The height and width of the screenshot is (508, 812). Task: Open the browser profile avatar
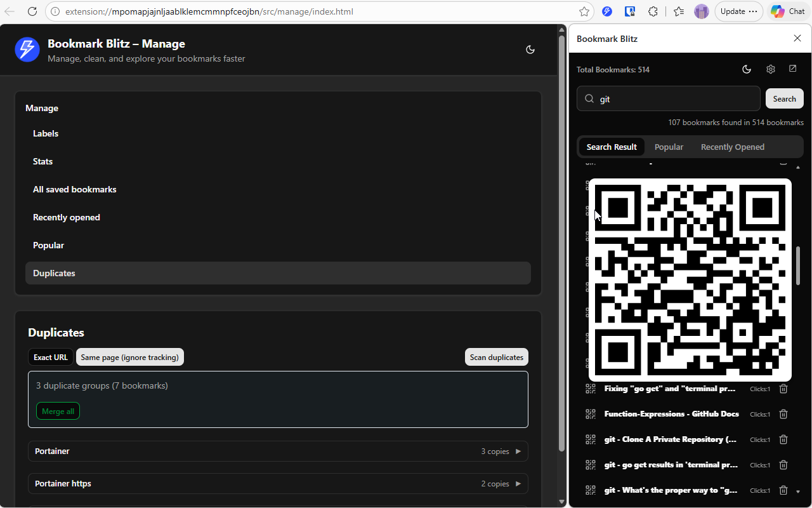point(701,11)
